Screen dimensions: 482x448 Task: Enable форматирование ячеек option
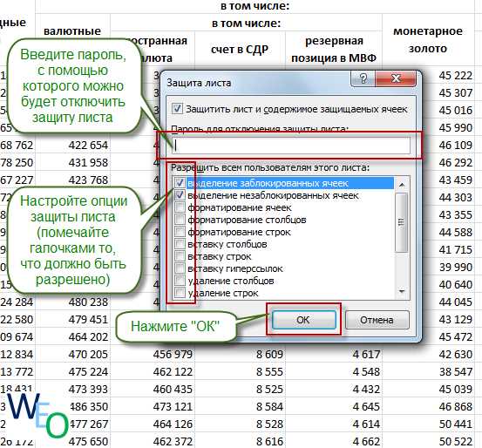(180, 207)
